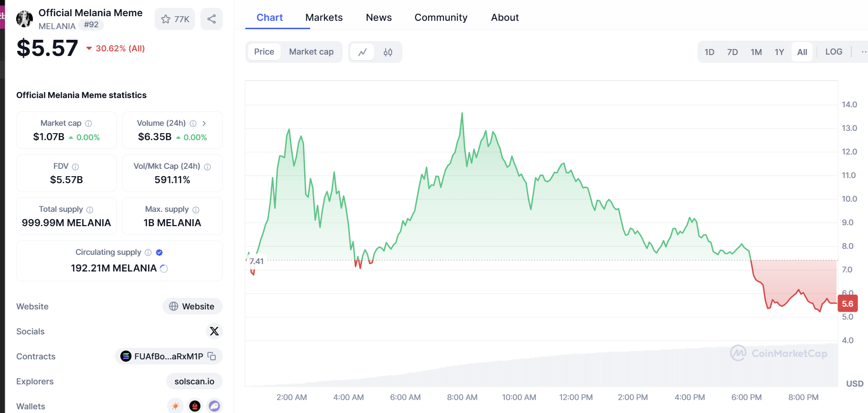
Task: Click the USD currency label on chart
Action: pos(855,384)
